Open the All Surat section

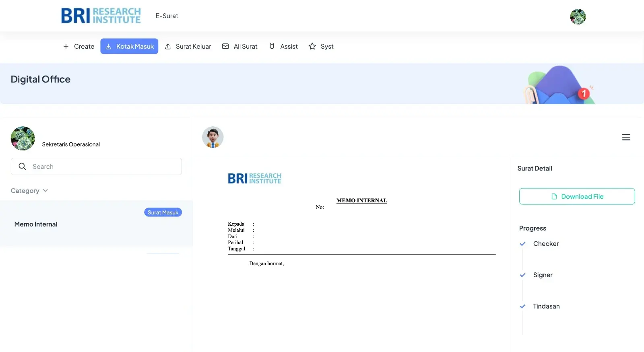pos(240,46)
